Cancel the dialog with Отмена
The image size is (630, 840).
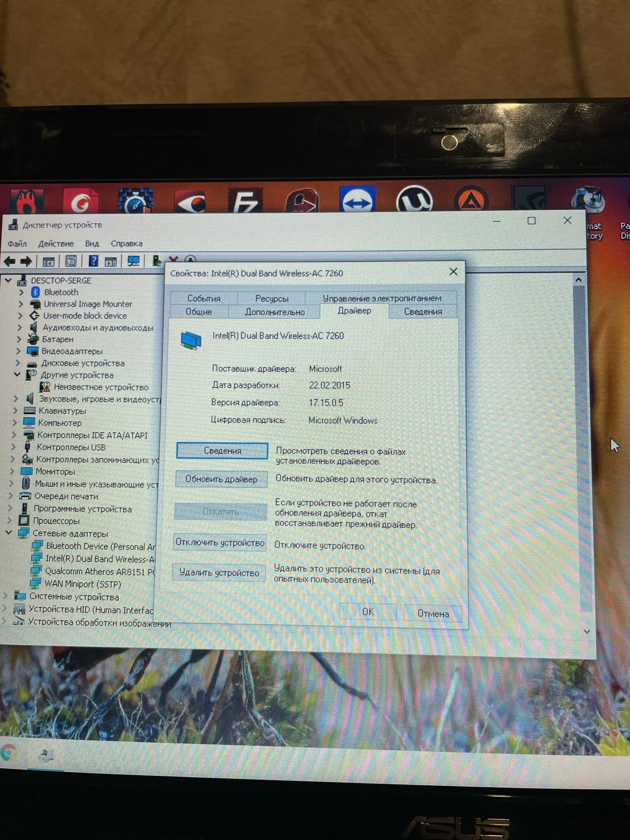[433, 614]
